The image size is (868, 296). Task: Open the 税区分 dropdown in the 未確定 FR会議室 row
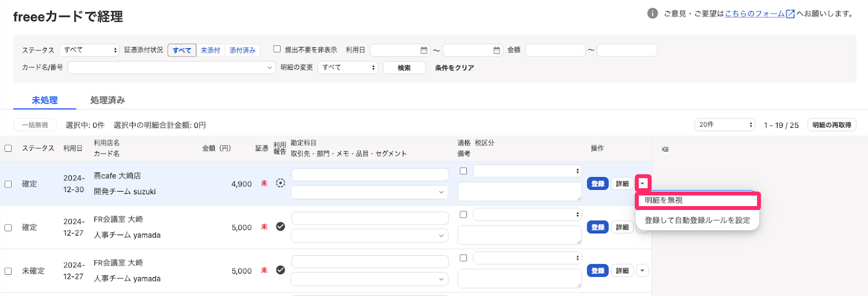[x=527, y=258]
